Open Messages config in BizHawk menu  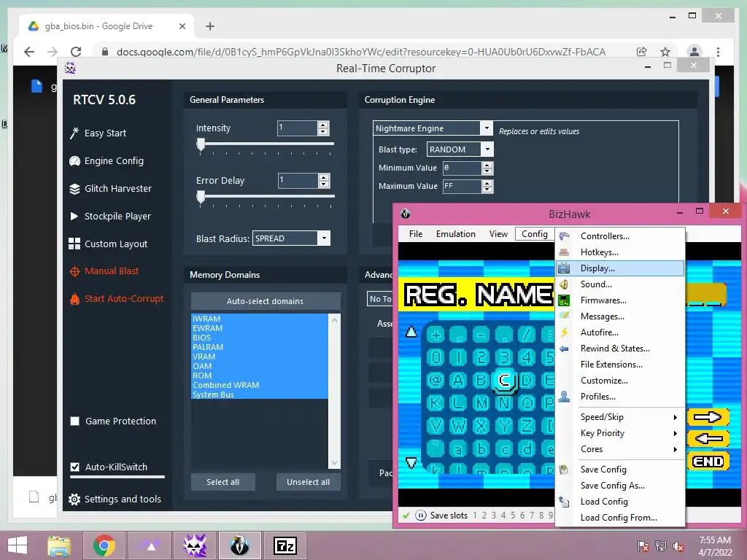click(x=620, y=316)
